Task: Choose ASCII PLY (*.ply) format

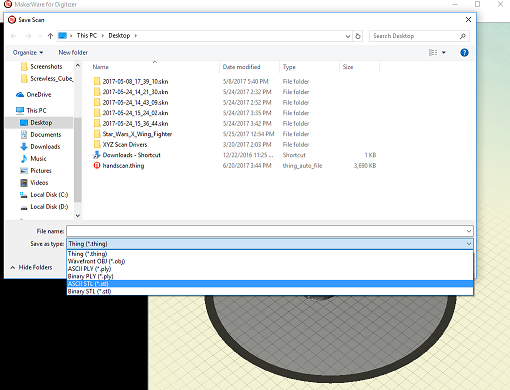Action: tap(270, 269)
